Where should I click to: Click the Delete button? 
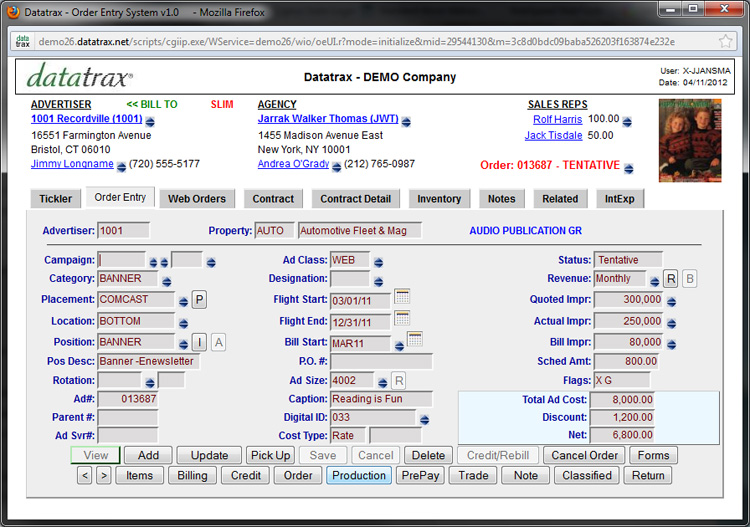coord(429,455)
